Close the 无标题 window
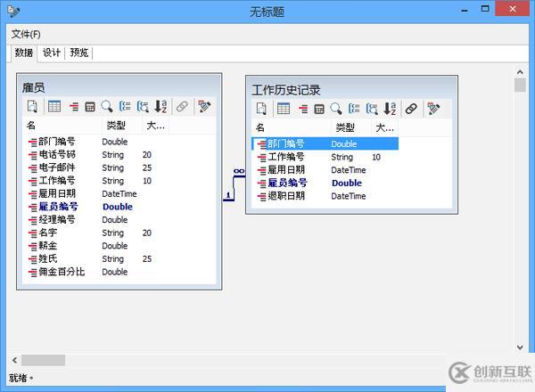Screen dimensions: 535x392 513,9
